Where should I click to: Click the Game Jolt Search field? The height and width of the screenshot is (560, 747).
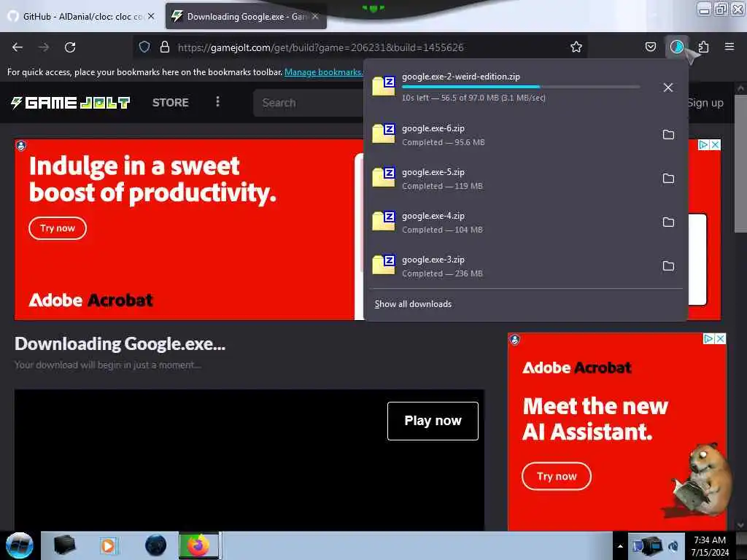tap(309, 103)
